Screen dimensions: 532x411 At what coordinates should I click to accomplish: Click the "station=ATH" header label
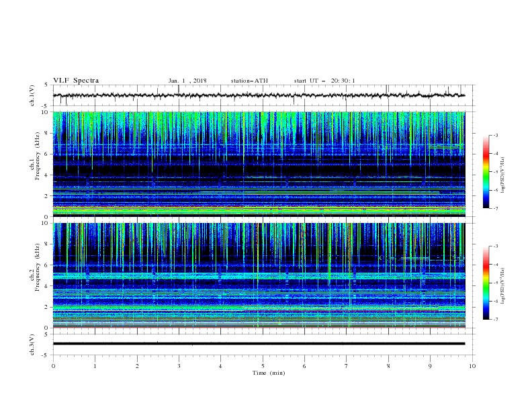249,81
